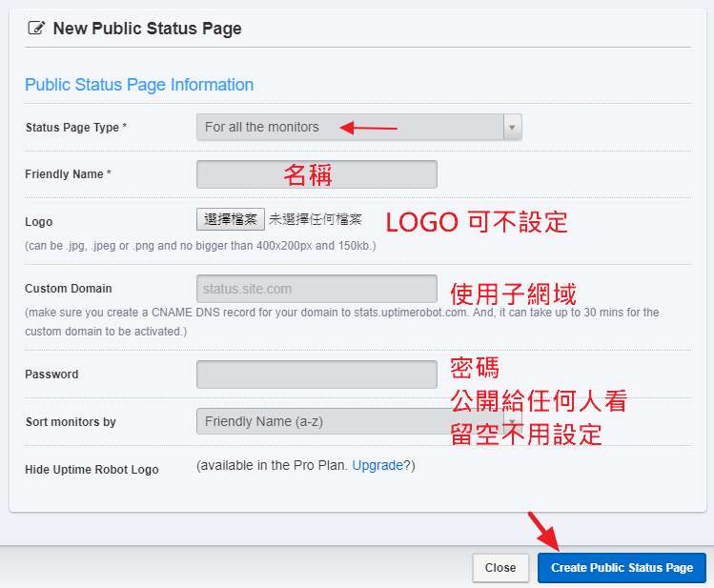Click the Friendly Name input field
The image size is (714, 588).
[316, 174]
